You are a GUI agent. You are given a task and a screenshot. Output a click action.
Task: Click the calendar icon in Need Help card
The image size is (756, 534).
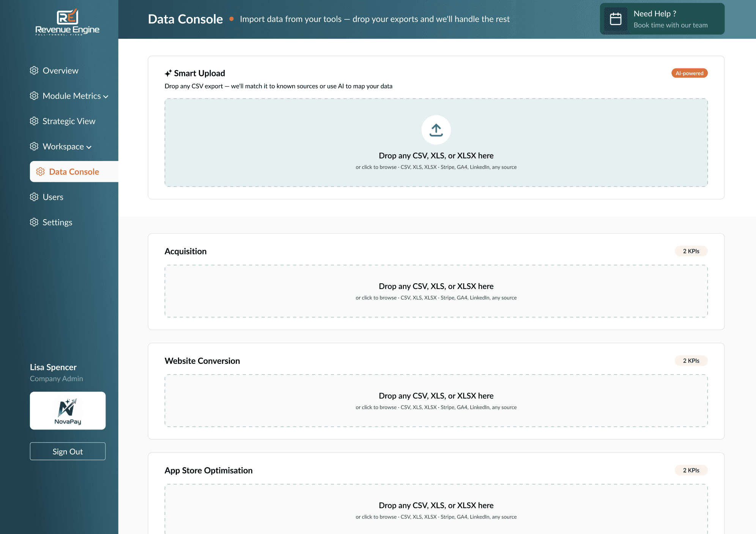[x=616, y=19]
